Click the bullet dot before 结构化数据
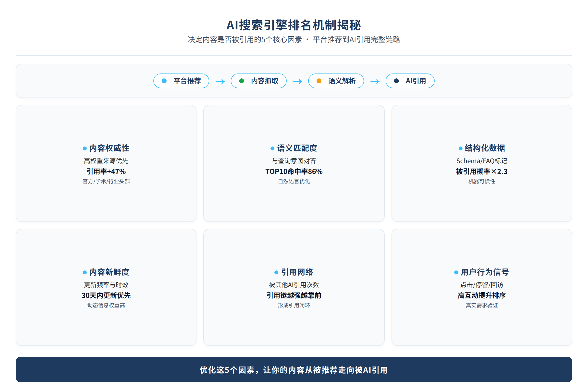 pos(461,148)
